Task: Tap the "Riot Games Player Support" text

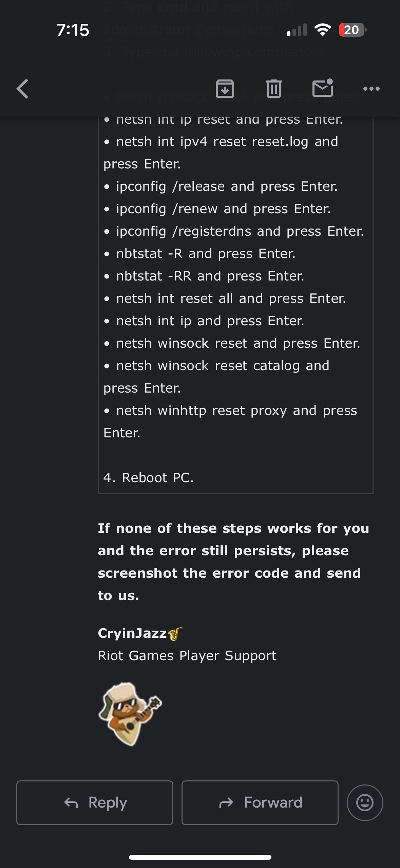Action: click(187, 656)
